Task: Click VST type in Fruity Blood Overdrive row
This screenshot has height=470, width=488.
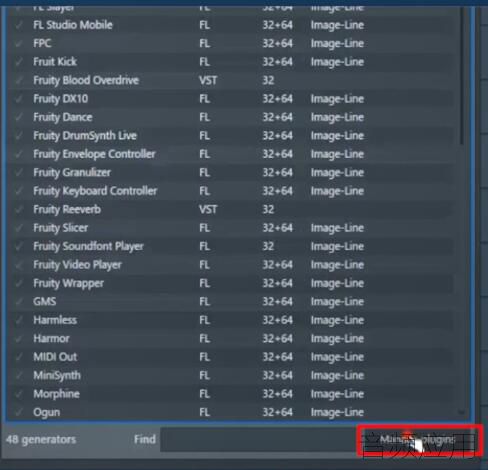Action: pos(208,80)
